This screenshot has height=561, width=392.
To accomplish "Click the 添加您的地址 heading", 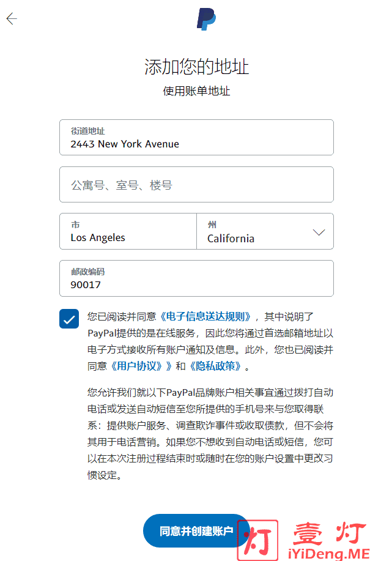I will point(196,67).
